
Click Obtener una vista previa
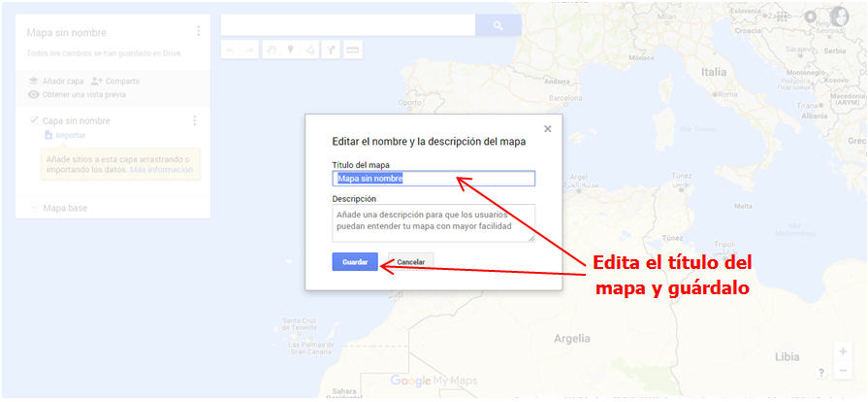(77, 95)
